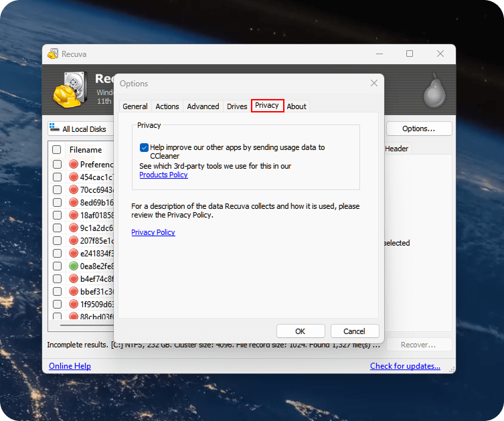The height and width of the screenshot is (421, 504).
Task: Disable sending usage data to CCleaner checkbox
Action: (x=144, y=147)
